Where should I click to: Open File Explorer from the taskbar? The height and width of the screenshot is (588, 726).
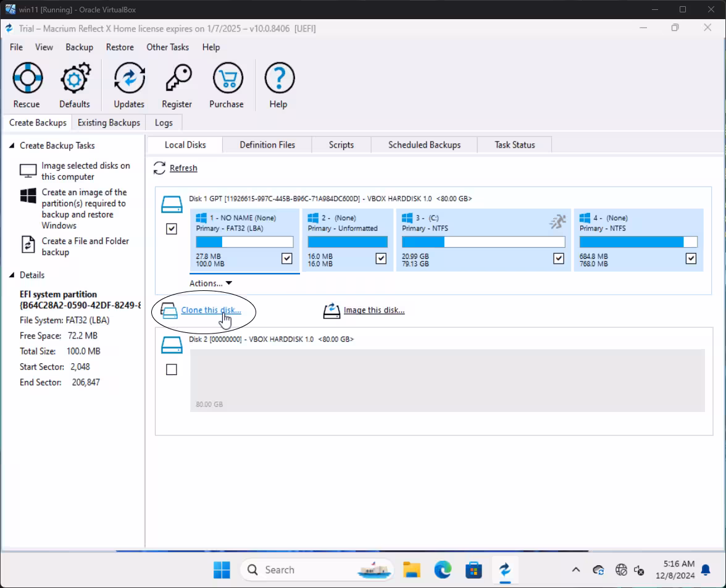pyautogui.click(x=412, y=570)
